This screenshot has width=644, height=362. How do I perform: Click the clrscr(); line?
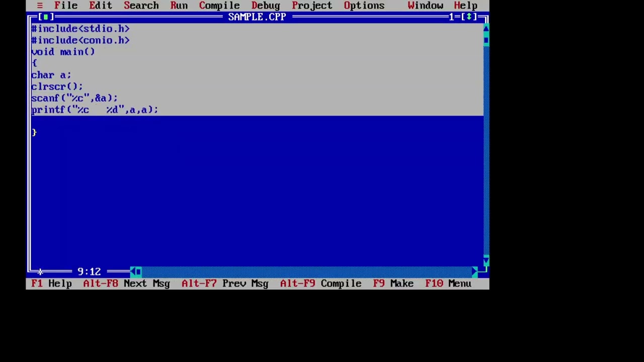(57, 86)
